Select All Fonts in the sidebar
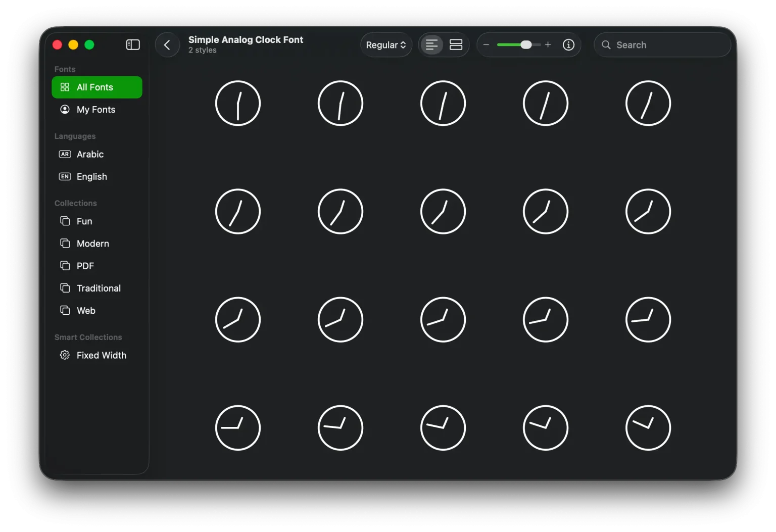This screenshot has height=532, width=776. [96, 87]
